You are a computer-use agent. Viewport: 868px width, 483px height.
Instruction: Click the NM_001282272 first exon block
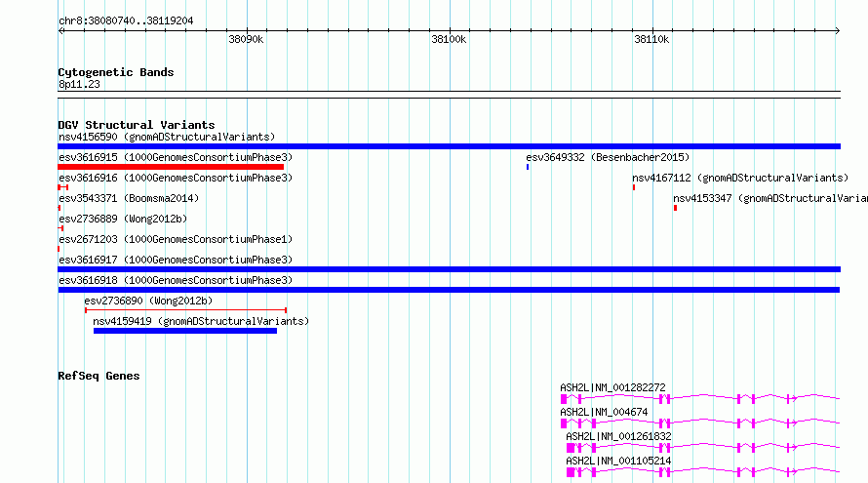[564, 399]
